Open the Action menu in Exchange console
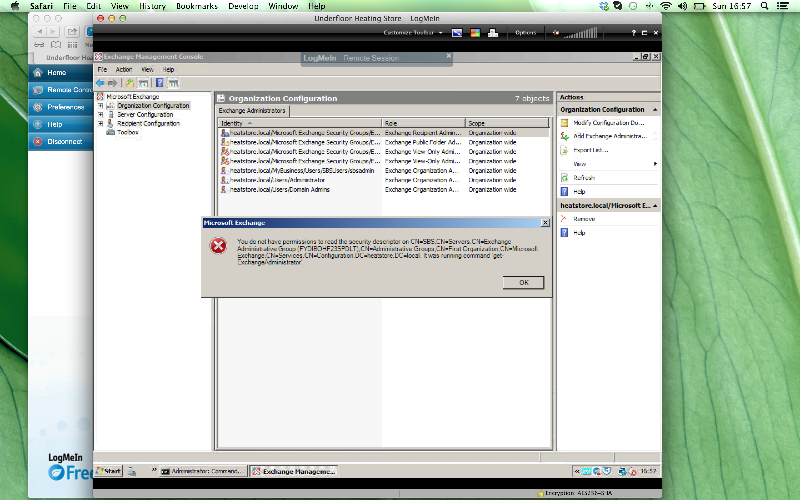The width and height of the screenshot is (800, 500). tap(123, 69)
